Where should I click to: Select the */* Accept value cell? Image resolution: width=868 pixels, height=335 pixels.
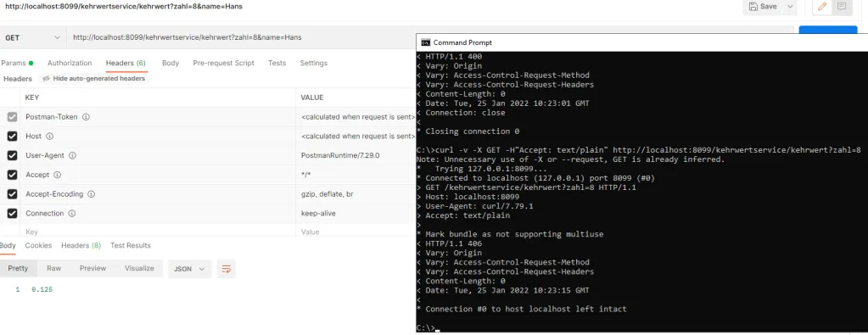click(x=356, y=175)
